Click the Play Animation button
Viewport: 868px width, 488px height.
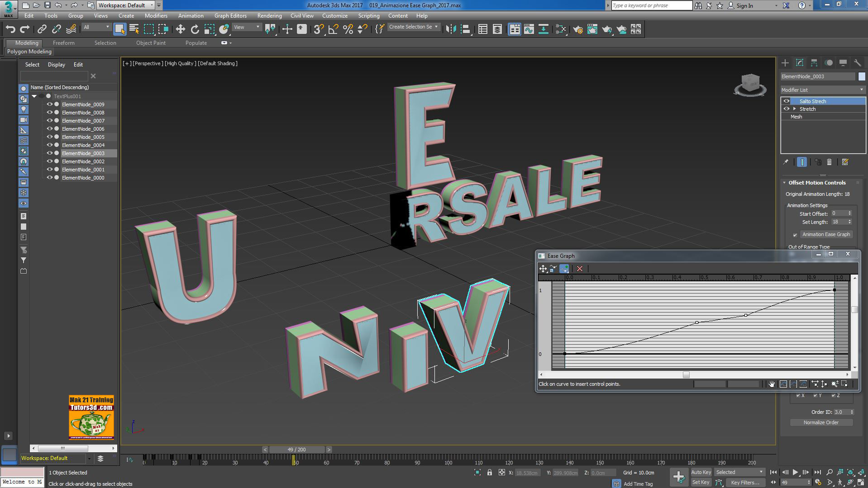pyautogui.click(x=795, y=472)
